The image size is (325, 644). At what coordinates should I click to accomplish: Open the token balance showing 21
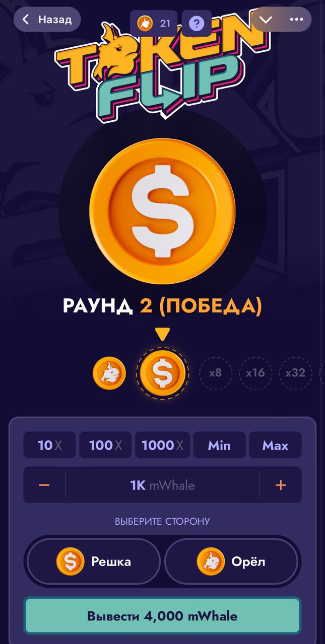click(x=154, y=23)
